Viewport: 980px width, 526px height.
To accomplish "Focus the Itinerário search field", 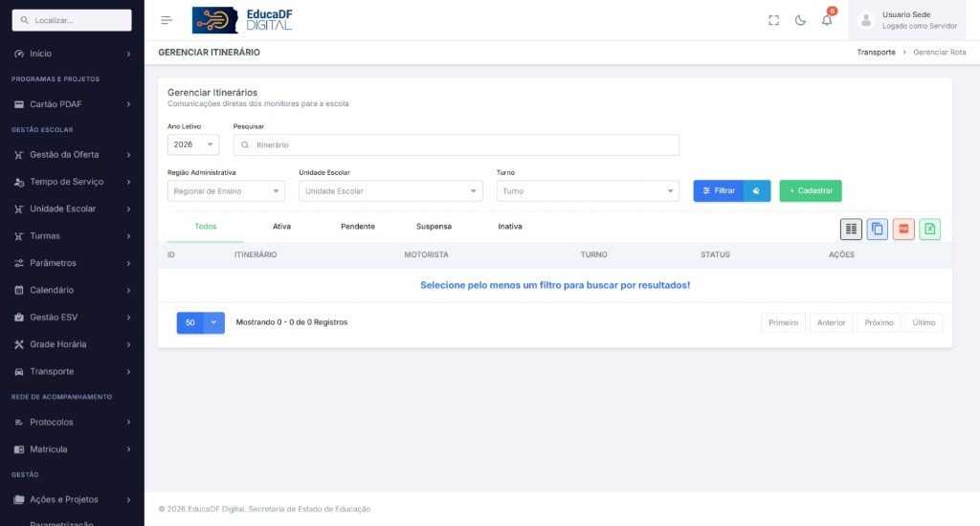I will [457, 145].
